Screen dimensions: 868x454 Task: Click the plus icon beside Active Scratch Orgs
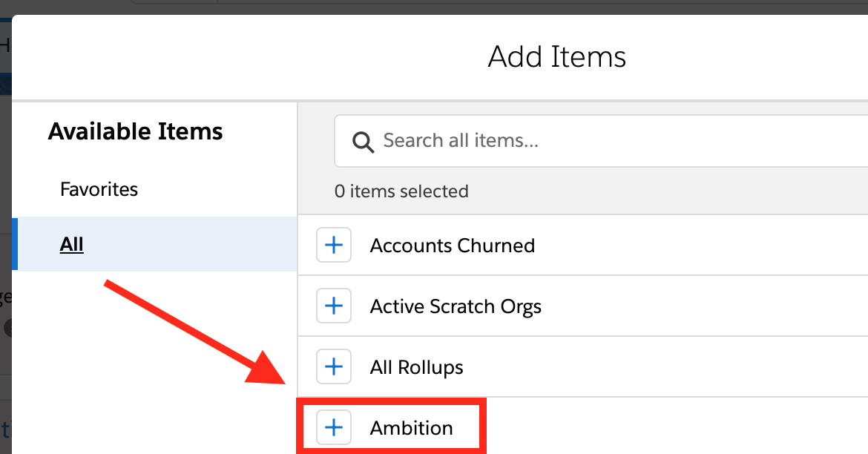tap(334, 306)
